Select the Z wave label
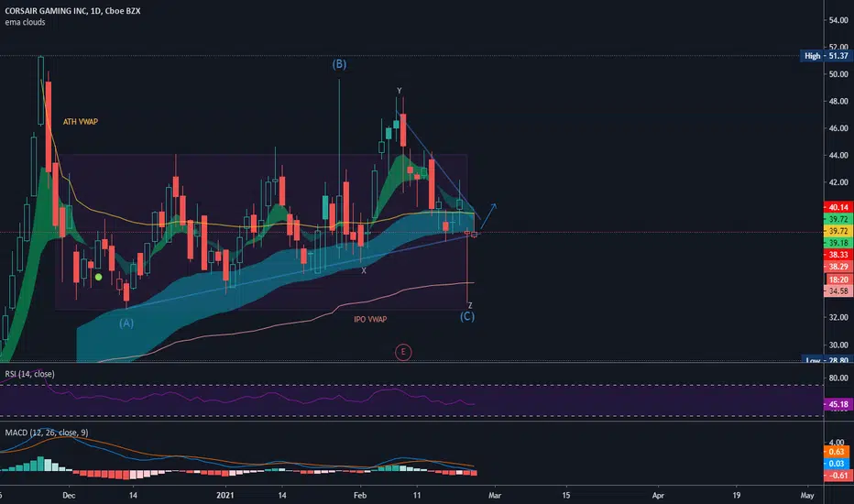The image size is (854, 504). pyautogui.click(x=470, y=306)
